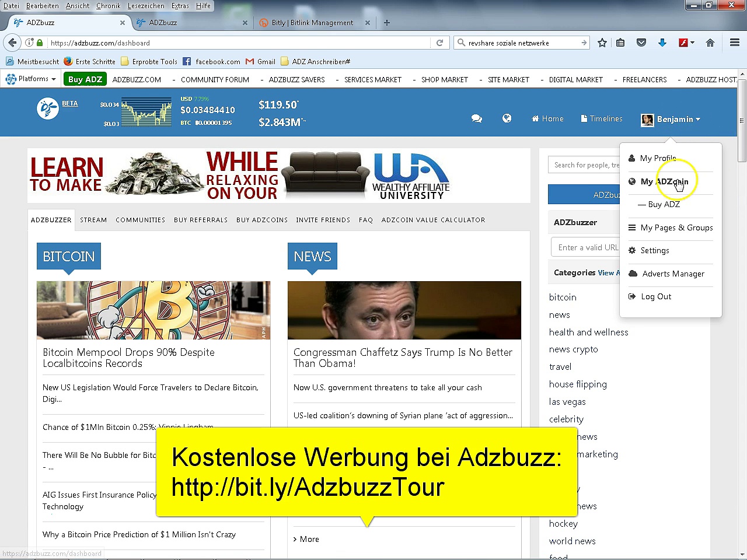The width and height of the screenshot is (747, 560).
Task: Switch to the Bitly Bitlink Management tab
Action: [x=313, y=23]
